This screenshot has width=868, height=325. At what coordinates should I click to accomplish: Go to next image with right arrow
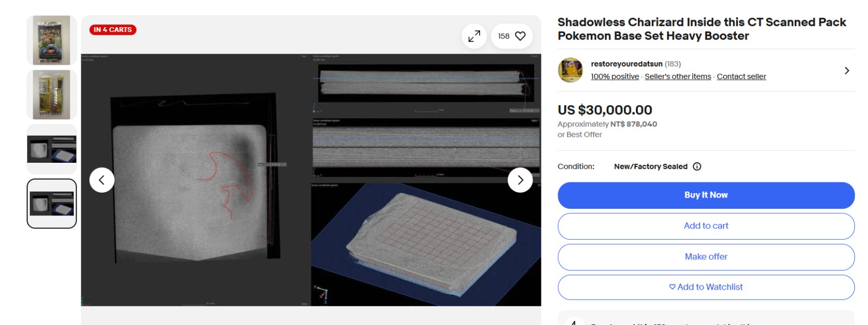pos(520,180)
